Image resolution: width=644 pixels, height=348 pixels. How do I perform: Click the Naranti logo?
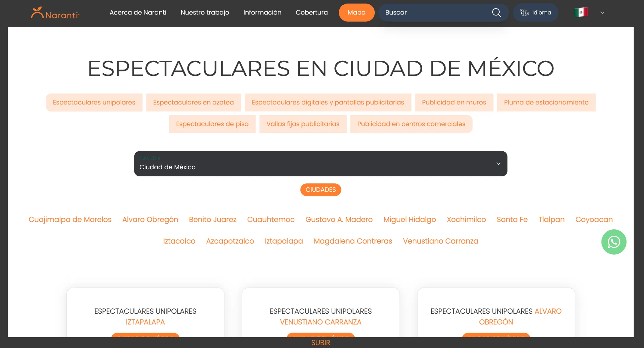[x=55, y=13]
